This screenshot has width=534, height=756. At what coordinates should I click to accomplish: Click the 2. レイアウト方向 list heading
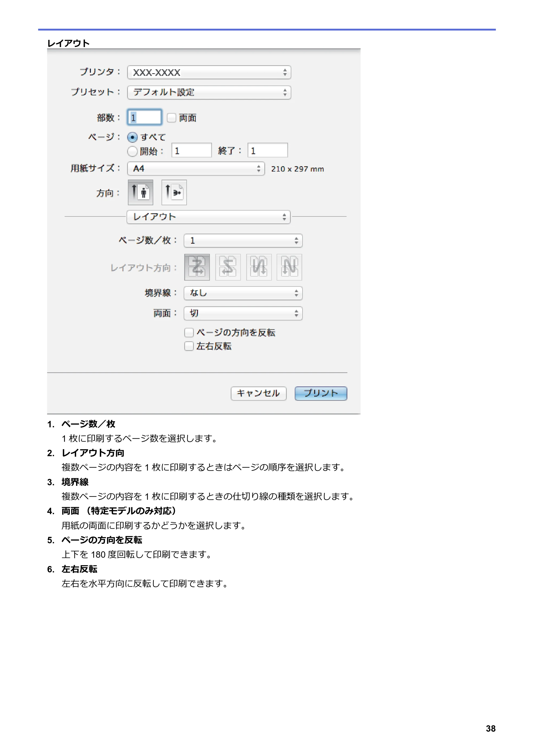point(85,453)
